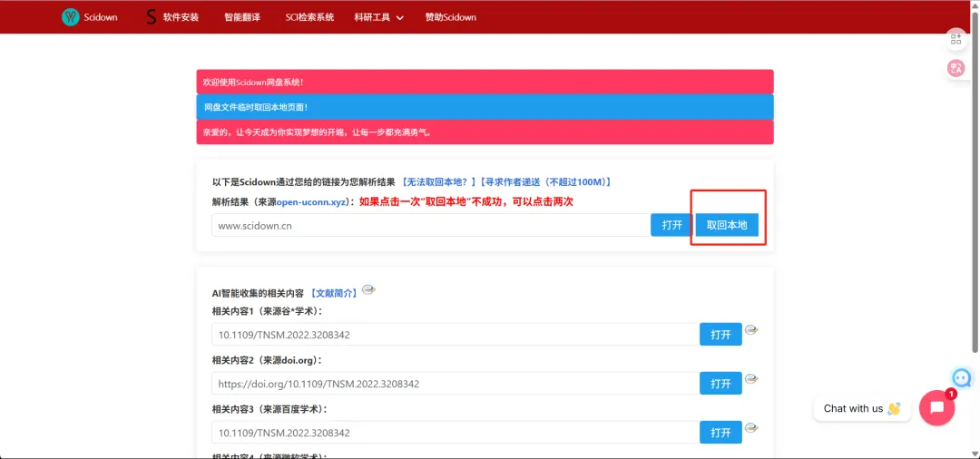Click the open-uconn.xyz source link
The width and height of the screenshot is (980, 459).
point(312,201)
